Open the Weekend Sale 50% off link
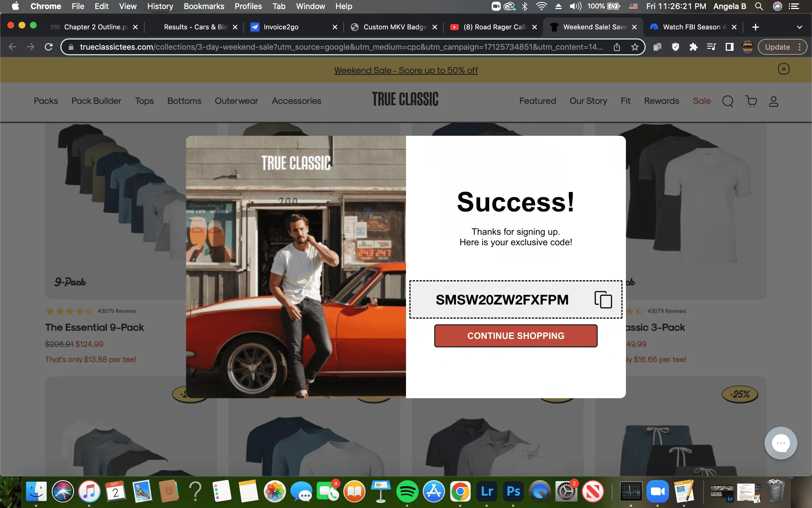 [x=406, y=70]
